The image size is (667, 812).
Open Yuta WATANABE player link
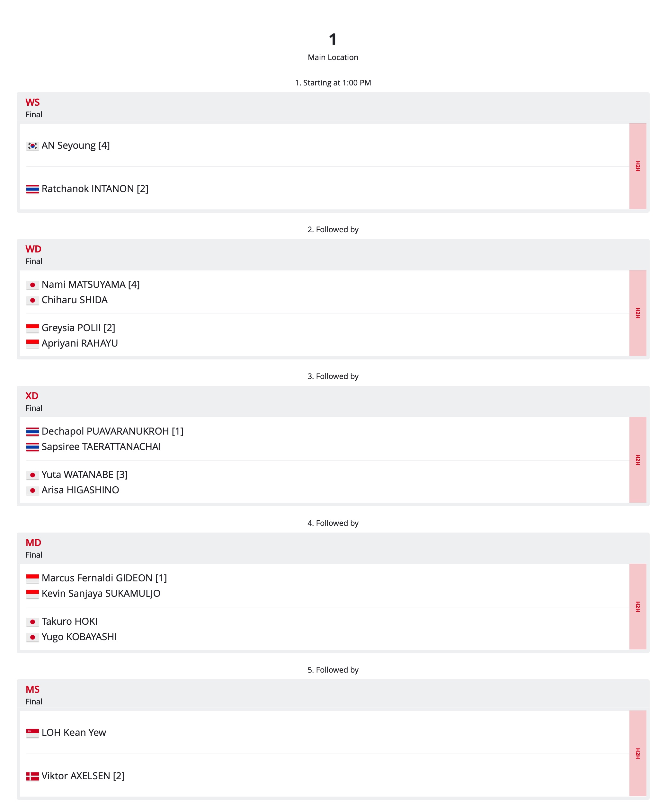pyautogui.click(x=77, y=474)
